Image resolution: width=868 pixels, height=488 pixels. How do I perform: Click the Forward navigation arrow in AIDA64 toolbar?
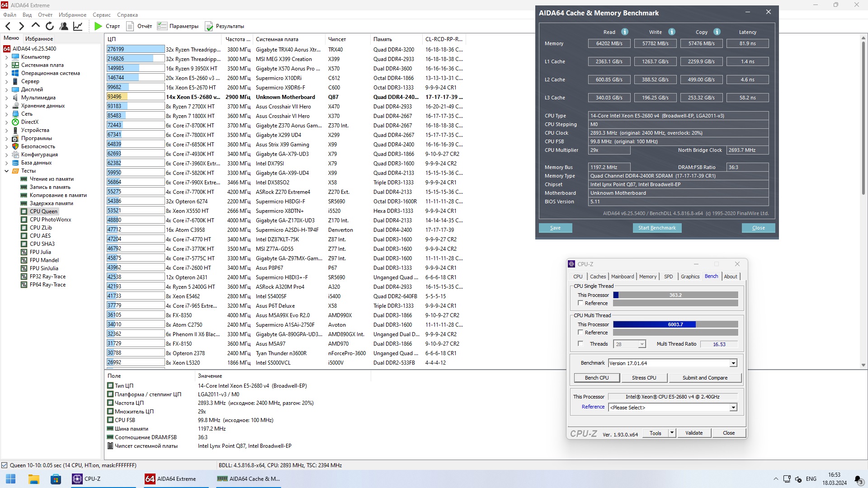pos(21,26)
